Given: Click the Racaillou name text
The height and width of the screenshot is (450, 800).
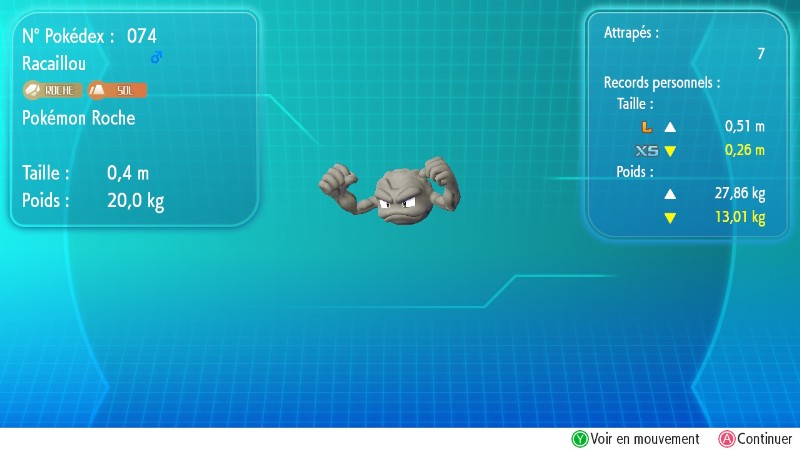Looking at the screenshot, I should (x=53, y=63).
